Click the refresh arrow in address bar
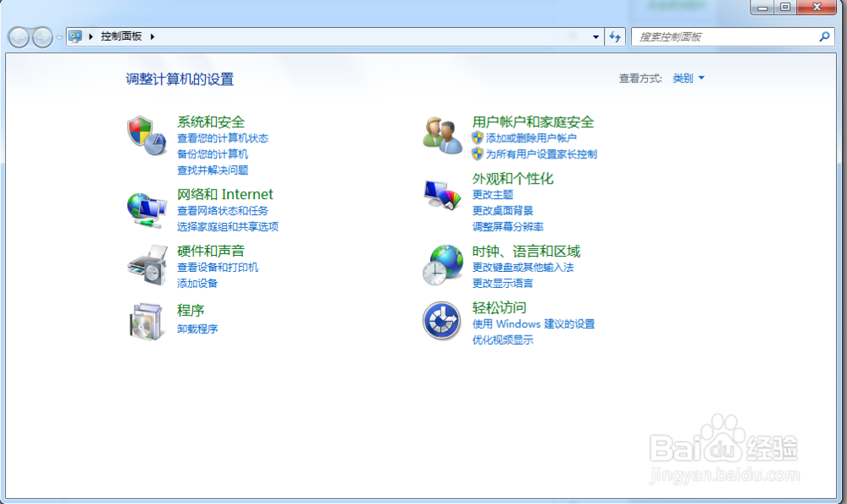The width and height of the screenshot is (847, 504). (x=615, y=36)
